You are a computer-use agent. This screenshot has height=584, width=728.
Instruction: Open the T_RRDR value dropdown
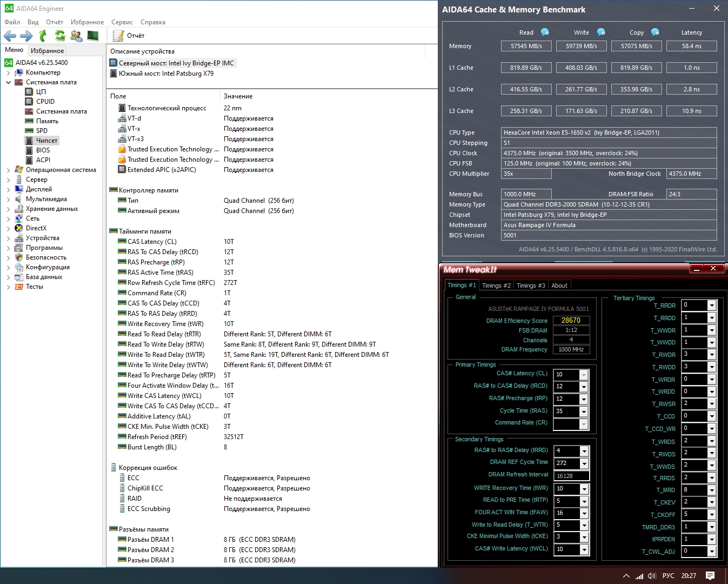pyautogui.click(x=712, y=306)
